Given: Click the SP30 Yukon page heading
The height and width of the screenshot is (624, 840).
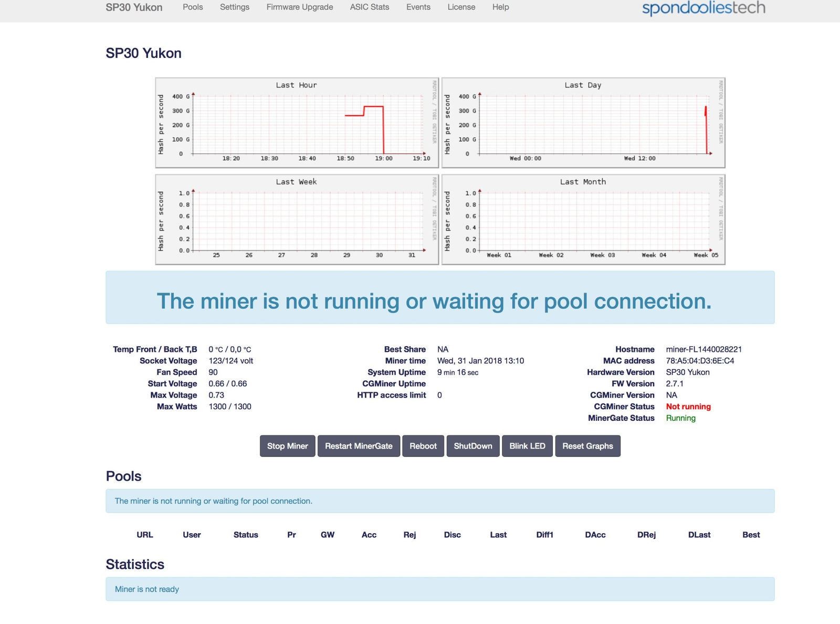Looking at the screenshot, I should coord(143,53).
